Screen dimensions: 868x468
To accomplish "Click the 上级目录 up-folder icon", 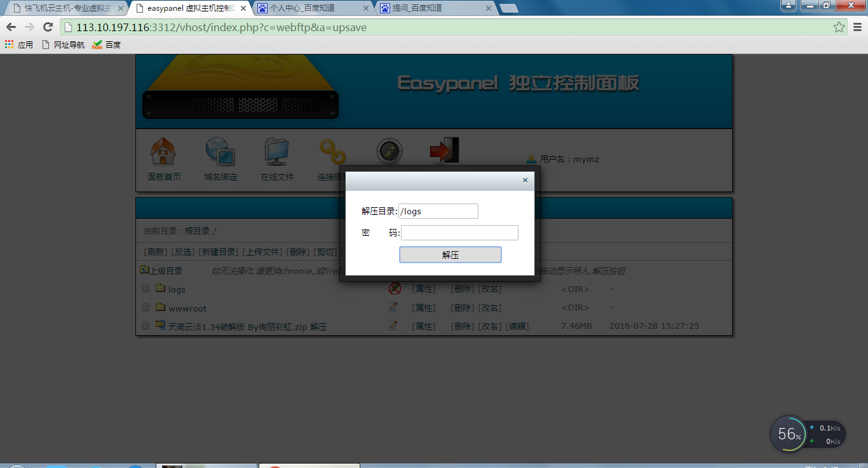I will click(144, 270).
